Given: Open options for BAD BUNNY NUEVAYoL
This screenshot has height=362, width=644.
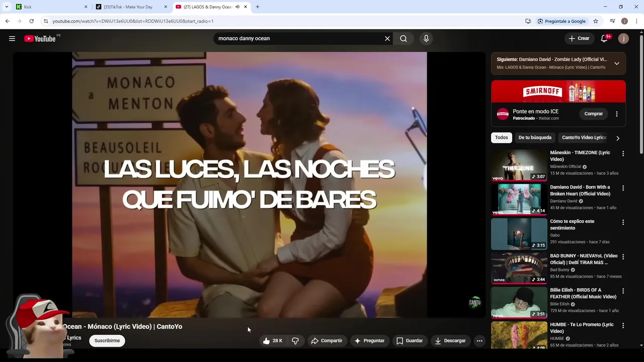Looking at the screenshot, I should coord(623,256).
